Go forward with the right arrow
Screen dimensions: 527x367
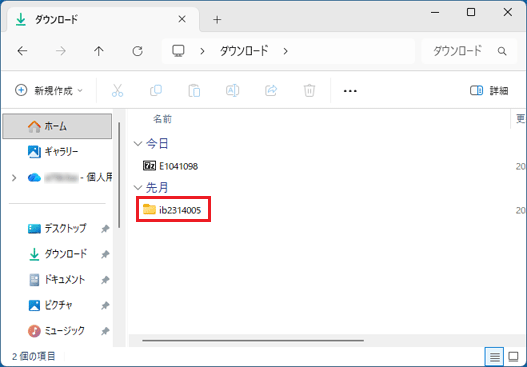pyautogui.click(x=61, y=51)
